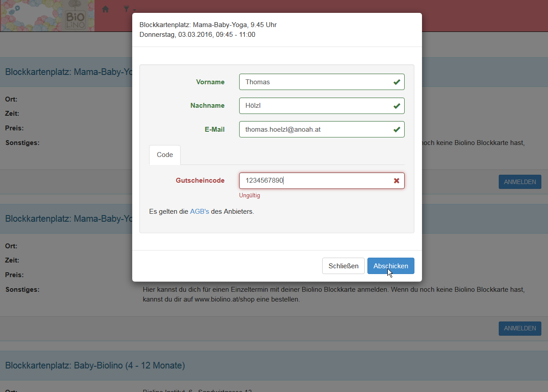Open the filter dropdown in navbar
This screenshot has width=548, height=392.
(x=129, y=9)
